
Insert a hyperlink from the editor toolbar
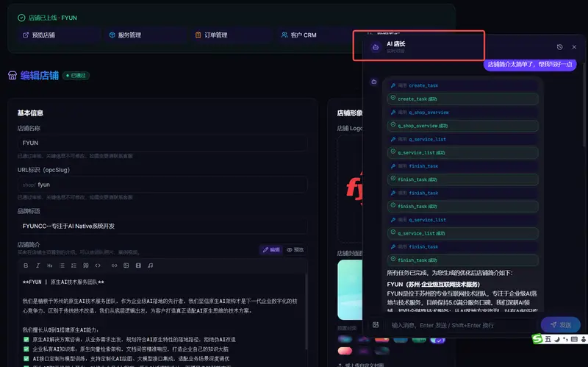coord(115,266)
